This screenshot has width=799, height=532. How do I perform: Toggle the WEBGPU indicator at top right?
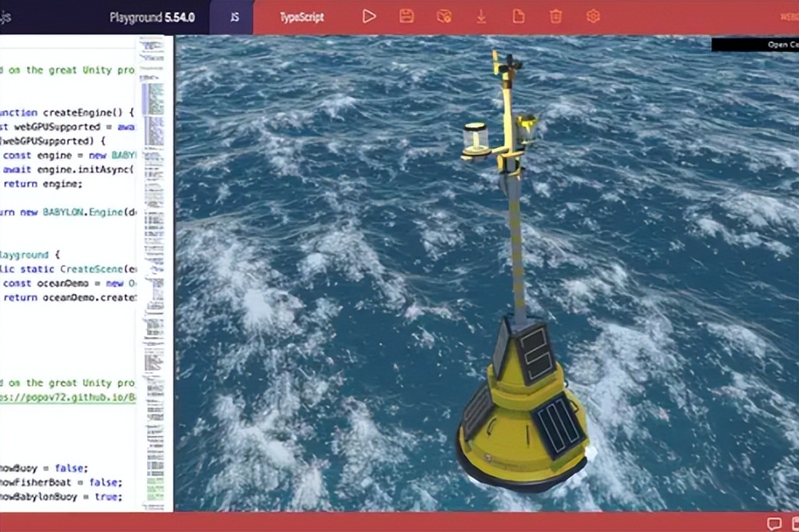point(791,16)
